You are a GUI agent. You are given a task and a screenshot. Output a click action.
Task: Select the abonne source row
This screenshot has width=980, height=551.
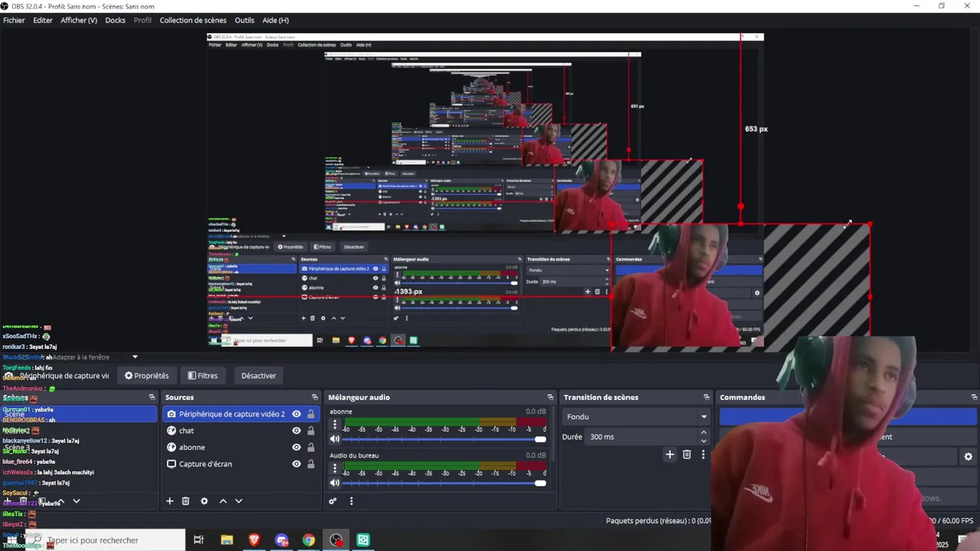click(x=241, y=447)
